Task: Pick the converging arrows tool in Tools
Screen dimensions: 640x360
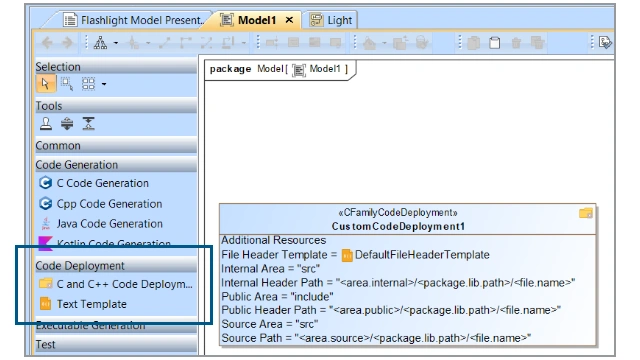Action: click(88, 123)
